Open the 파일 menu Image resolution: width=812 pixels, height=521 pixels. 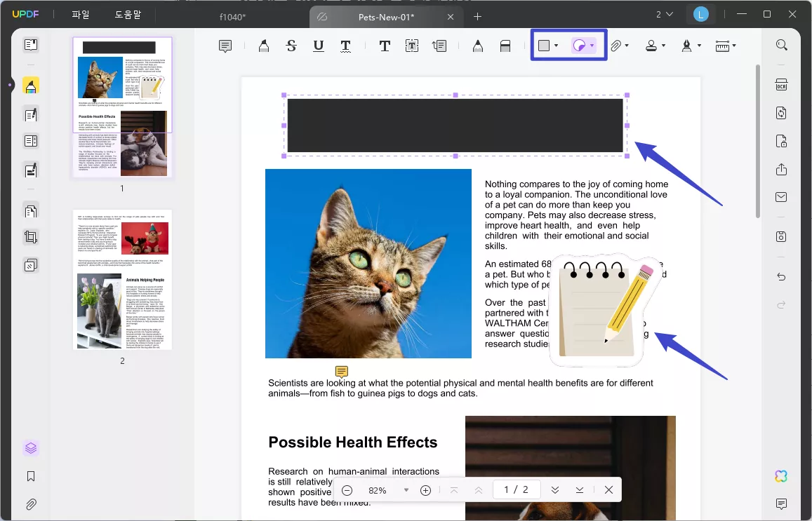click(x=80, y=15)
